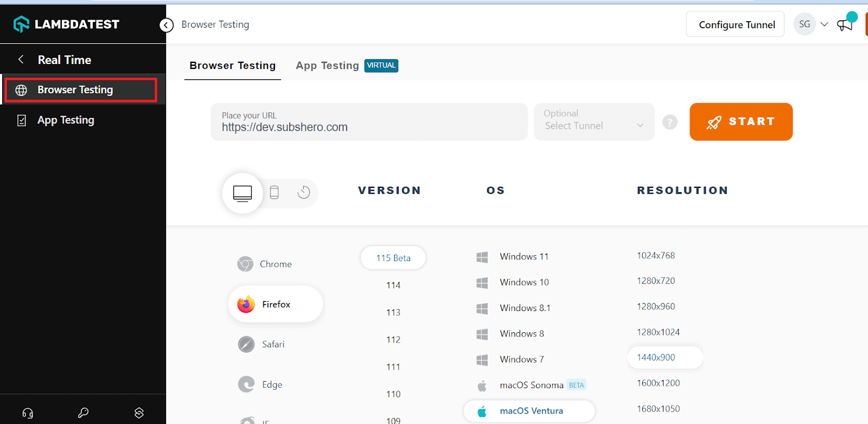Image resolution: width=868 pixels, height=424 pixels.
Task: Click the LambdaTest logo
Action: (x=66, y=24)
